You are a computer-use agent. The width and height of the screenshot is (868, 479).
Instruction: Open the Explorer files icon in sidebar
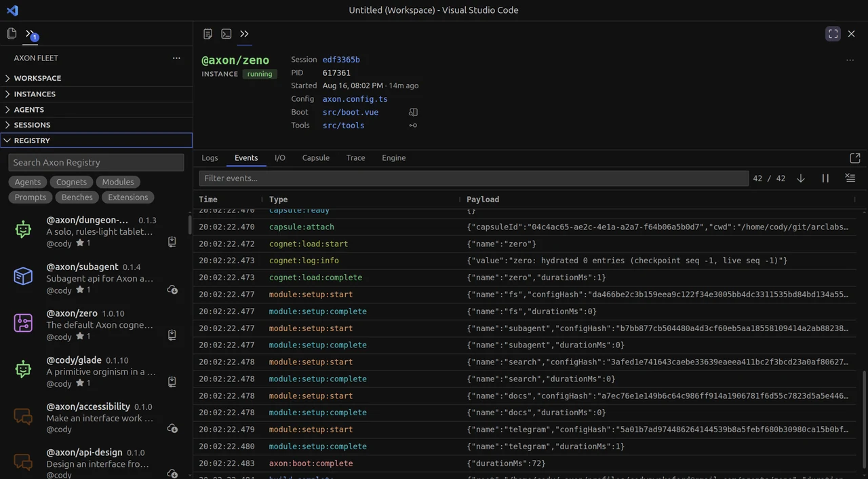(x=12, y=33)
